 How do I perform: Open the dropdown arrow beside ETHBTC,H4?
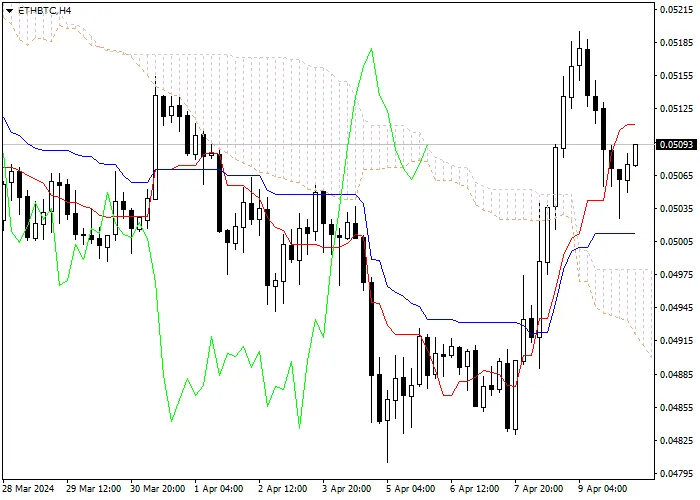pos(9,11)
